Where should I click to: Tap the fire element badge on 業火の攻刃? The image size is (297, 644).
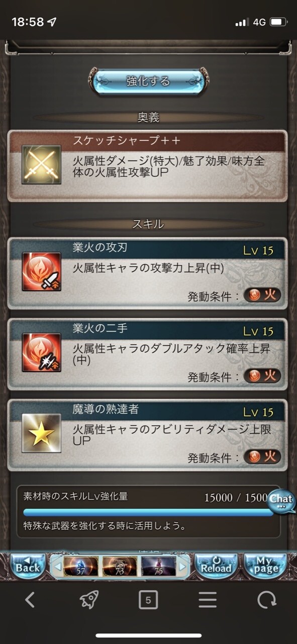(262, 295)
